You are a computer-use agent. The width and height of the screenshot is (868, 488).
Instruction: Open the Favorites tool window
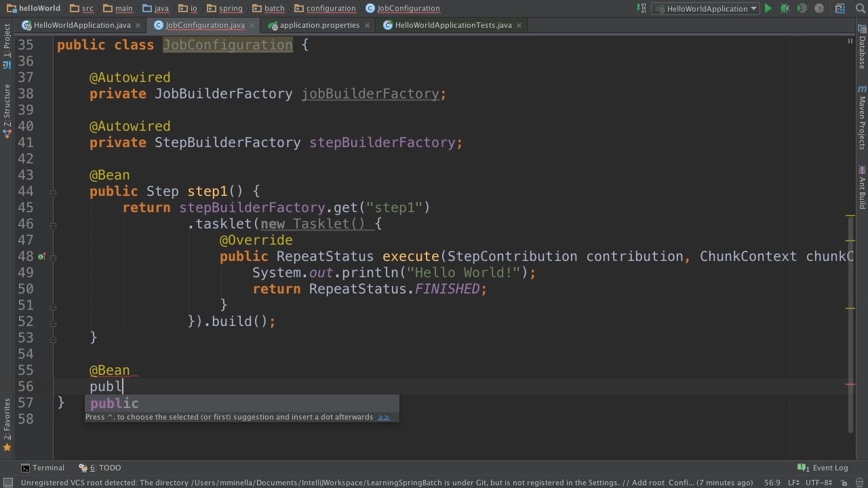[x=7, y=424]
